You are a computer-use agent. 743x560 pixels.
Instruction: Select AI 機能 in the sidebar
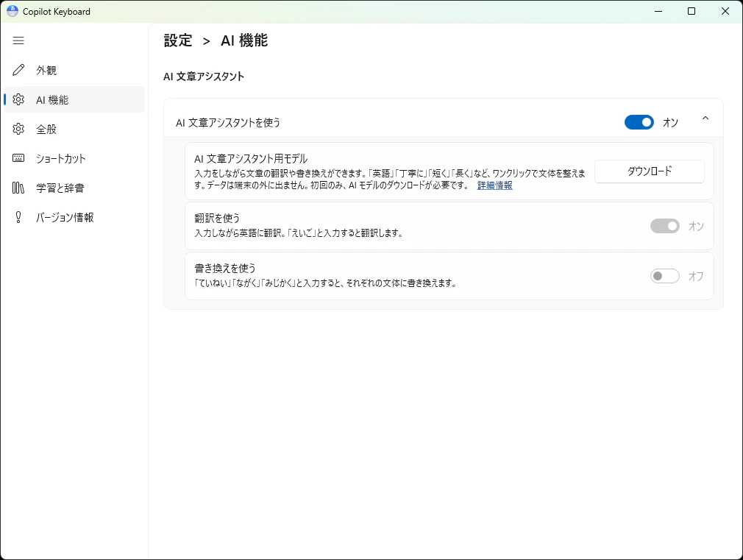[74, 99]
